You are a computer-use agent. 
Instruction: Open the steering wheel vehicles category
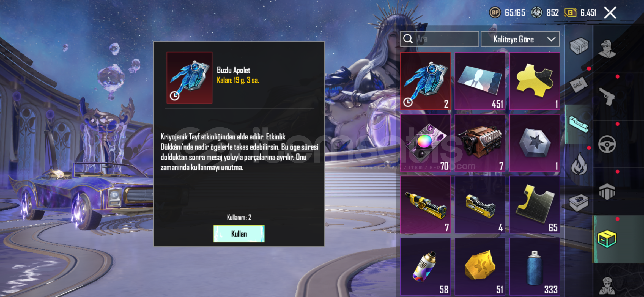click(607, 144)
